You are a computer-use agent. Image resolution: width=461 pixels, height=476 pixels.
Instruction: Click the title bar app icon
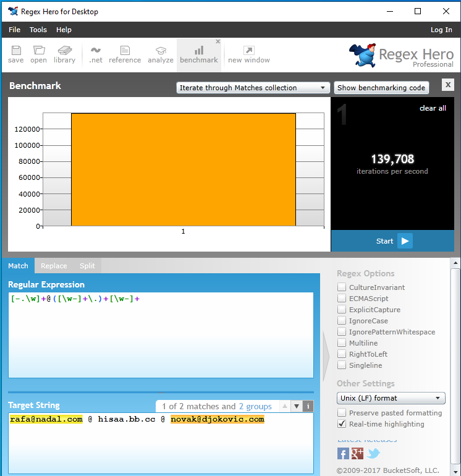click(x=13, y=11)
